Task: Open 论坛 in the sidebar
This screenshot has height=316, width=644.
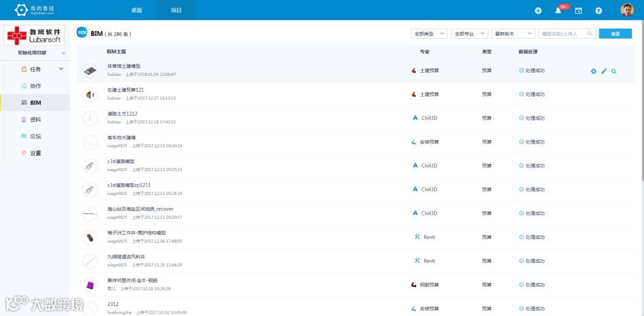Action: pos(35,137)
